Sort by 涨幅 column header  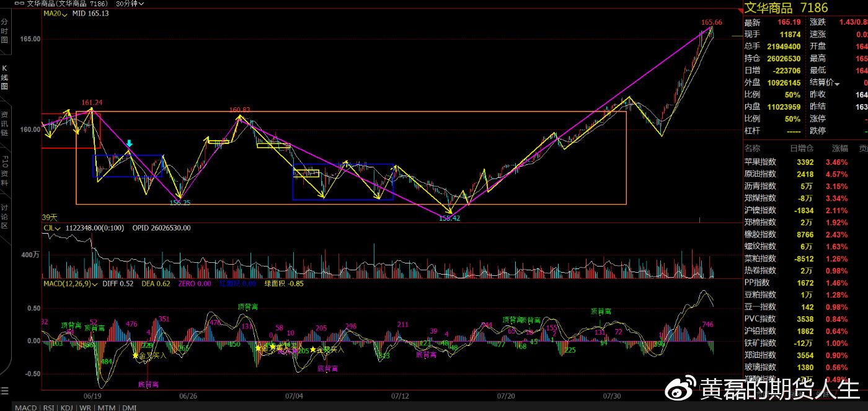point(839,148)
